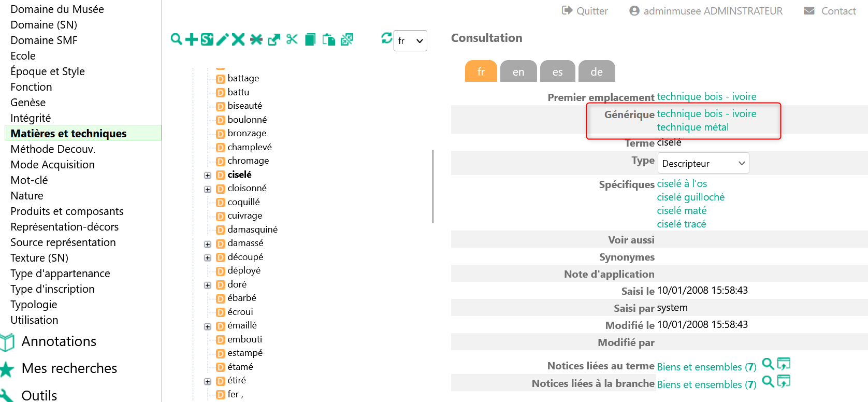Select the champlevé tree term
868x402 pixels.
pyautogui.click(x=250, y=147)
